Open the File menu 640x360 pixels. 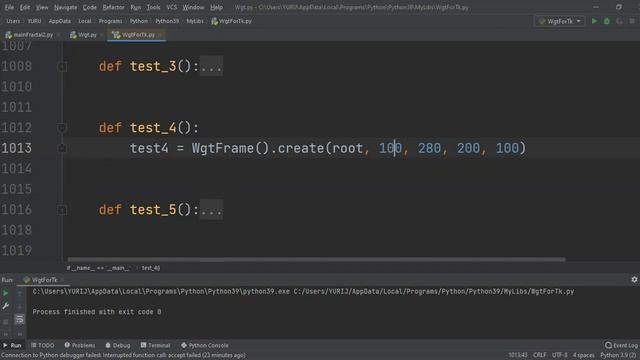9,7
